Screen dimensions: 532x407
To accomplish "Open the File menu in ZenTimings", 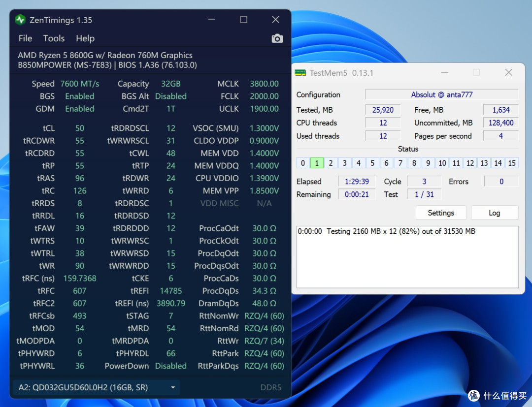I will coord(26,38).
